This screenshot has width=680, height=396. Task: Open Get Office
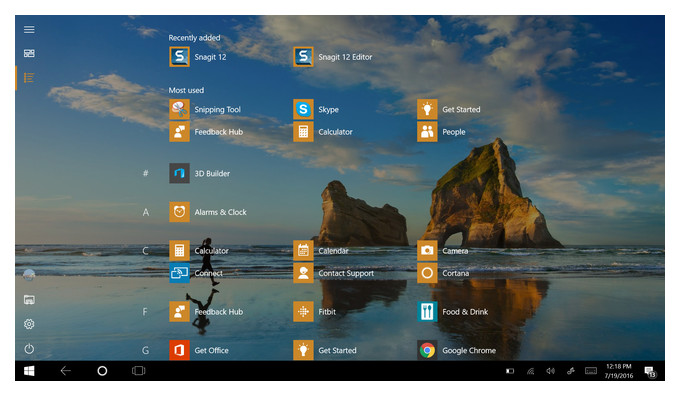[x=199, y=350]
